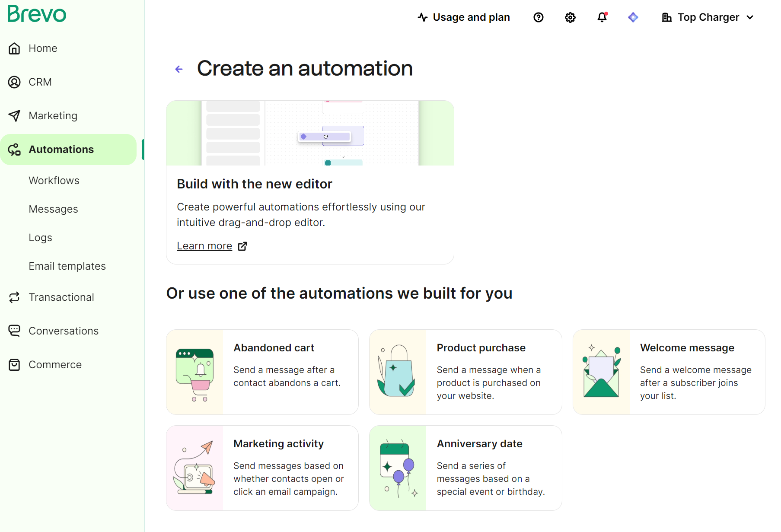Expand the Top Charger account dropdown
This screenshot has width=781, height=532.
[707, 17]
